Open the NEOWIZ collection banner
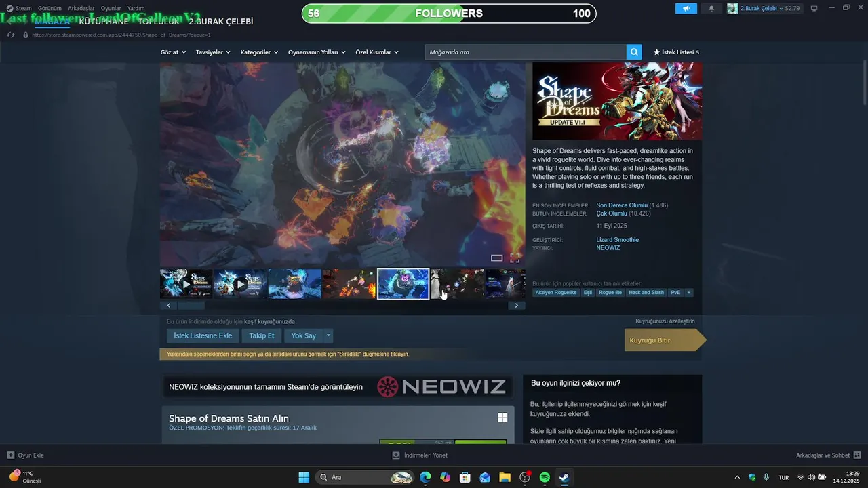Viewport: 868px width, 488px height. click(338, 386)
